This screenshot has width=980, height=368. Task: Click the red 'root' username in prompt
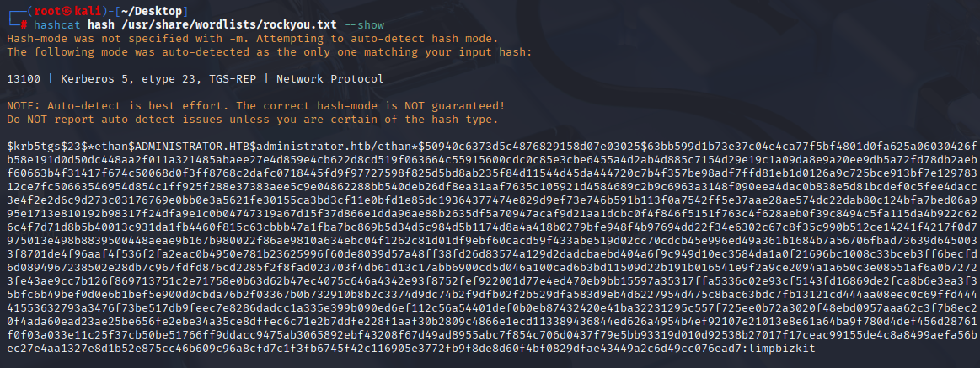(49, 12)
